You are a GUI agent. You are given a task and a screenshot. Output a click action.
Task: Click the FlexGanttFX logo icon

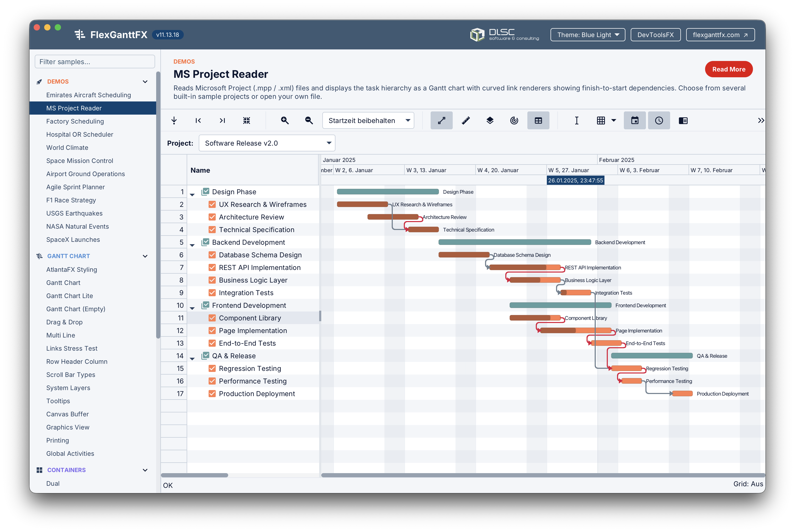[80, 35]
